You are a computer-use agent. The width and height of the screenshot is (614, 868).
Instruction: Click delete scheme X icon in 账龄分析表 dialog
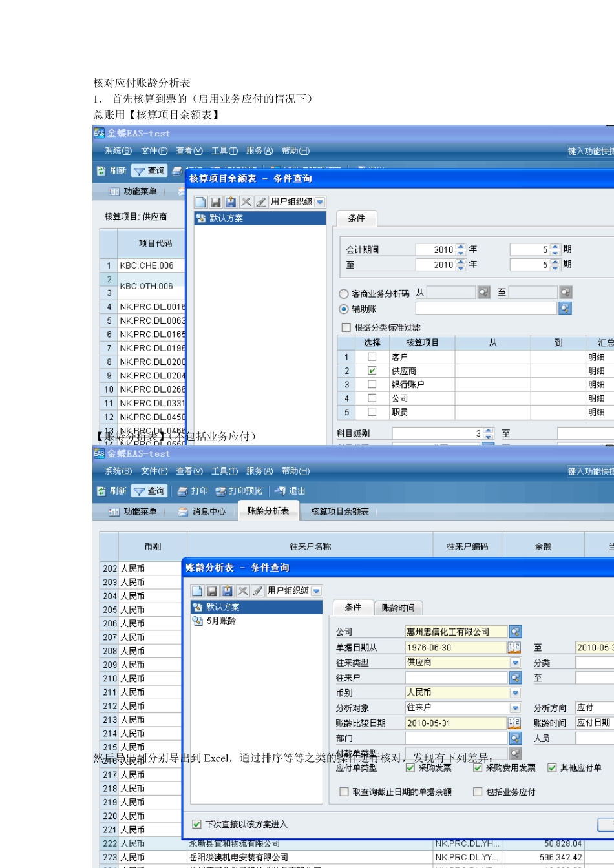pyautogui.click(x=242, y=591)
